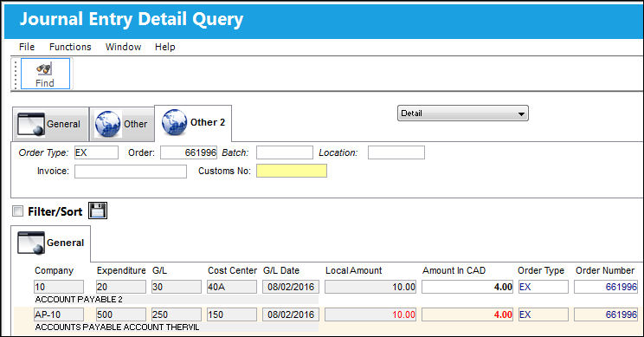This screenshot has width=644, height=337.
Task: Click the Cost Center column header
Action: pyautogui.click(x=232, y=271)
